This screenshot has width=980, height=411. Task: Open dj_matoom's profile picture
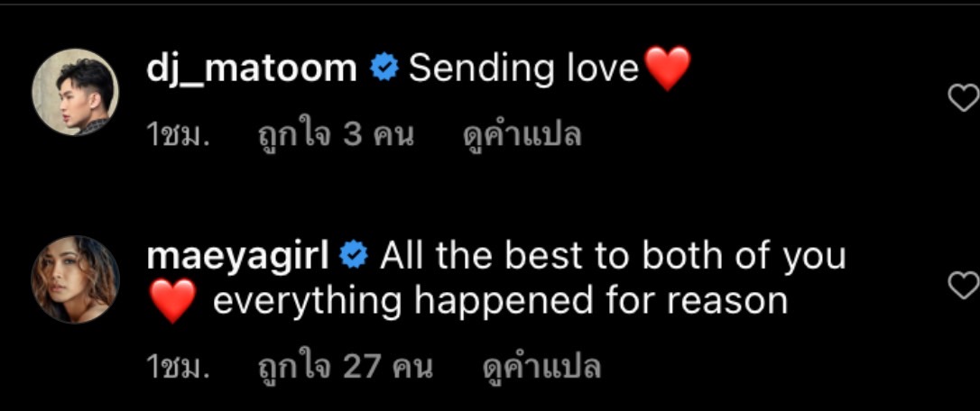coord(76,92)
